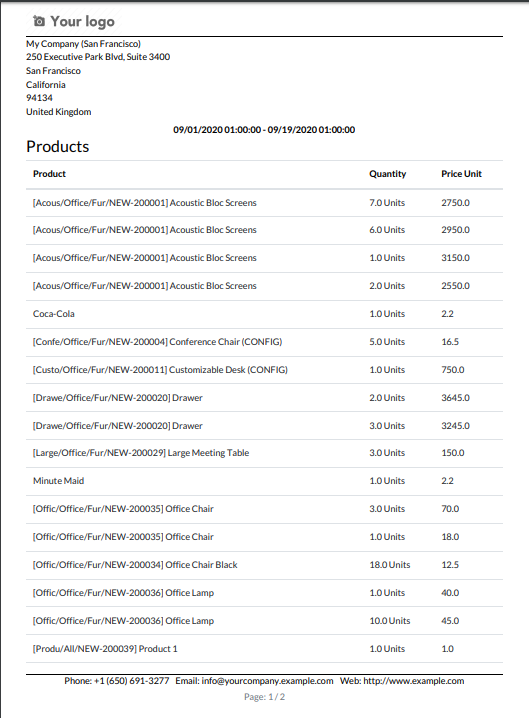Select the Product 1 row
The image size is (529, 718).
pos(264,649)
